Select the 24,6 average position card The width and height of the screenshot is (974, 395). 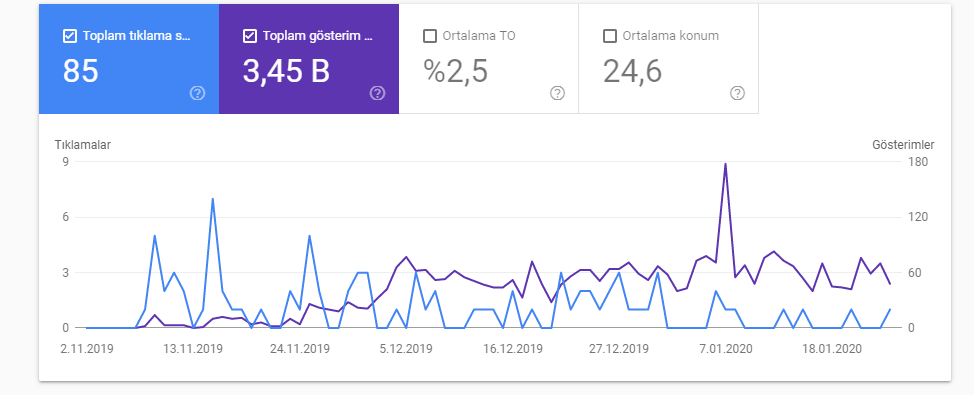tap(668, 59)
